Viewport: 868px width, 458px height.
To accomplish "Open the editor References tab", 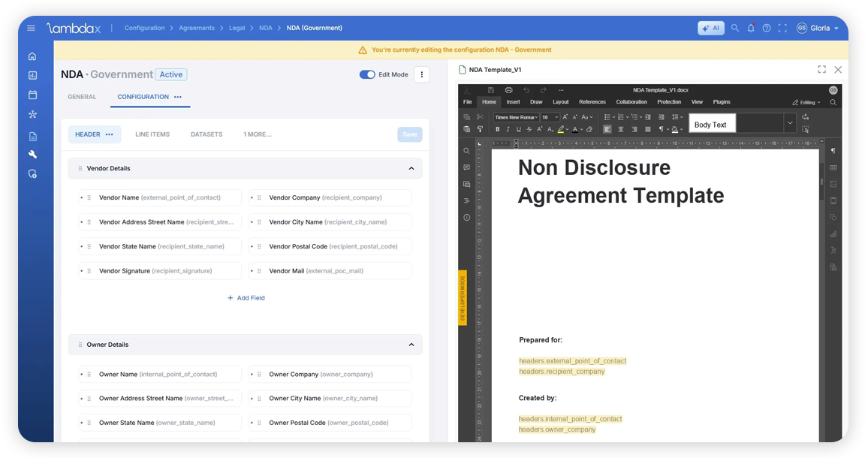I will (x=592, y=102).
